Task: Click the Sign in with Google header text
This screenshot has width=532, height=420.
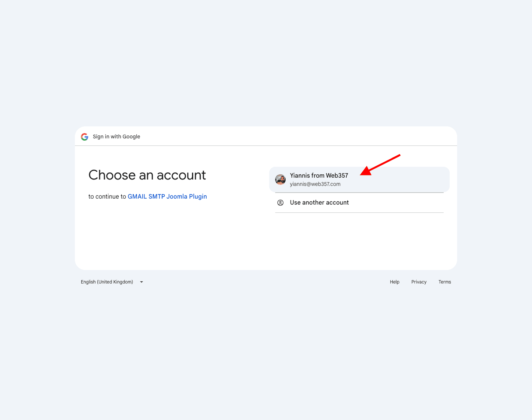Action: coord(116,137)
